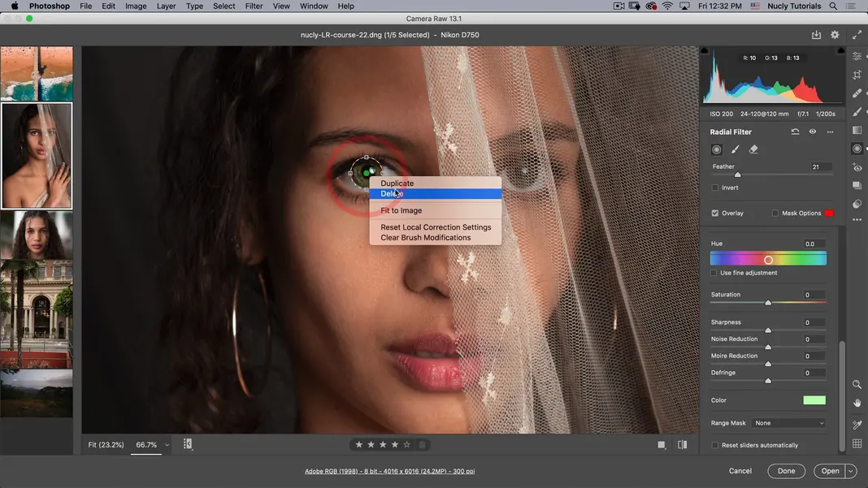Viewport: 868px width, 488px height.
Task: Click the Saturation slider handle
Action: (768, 303)
